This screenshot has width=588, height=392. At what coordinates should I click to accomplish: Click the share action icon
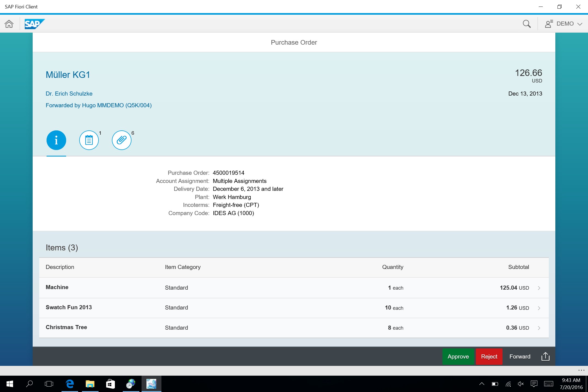coord(546,357)
